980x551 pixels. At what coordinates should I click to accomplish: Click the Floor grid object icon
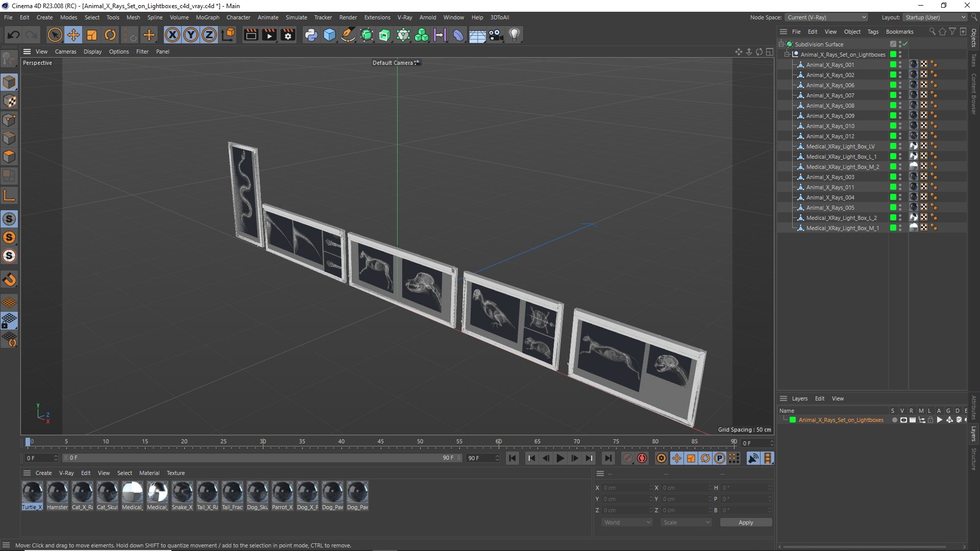click(477, 35)
